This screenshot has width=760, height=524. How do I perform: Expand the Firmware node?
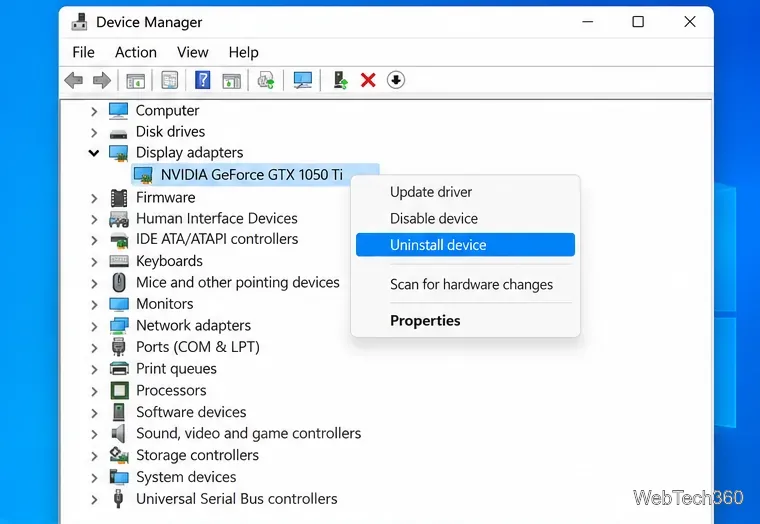coord(94,198)
